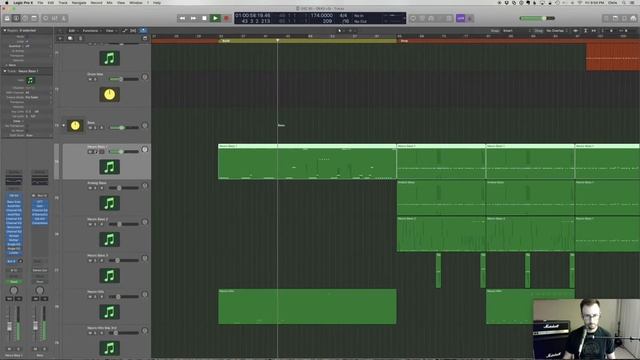Open the Snap mode Smart dropdown
This screenshot has width=640, height=360.
point(516,31)
